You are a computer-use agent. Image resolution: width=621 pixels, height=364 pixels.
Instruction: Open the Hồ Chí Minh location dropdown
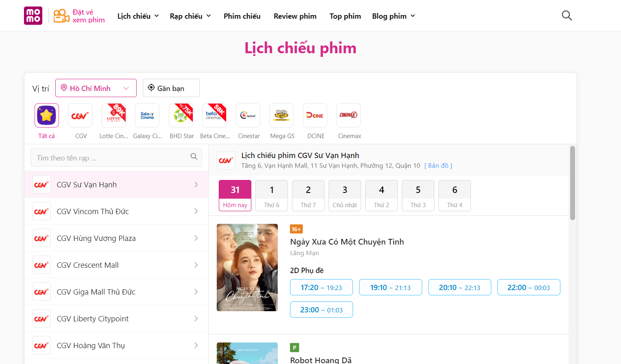click(96, 88)
